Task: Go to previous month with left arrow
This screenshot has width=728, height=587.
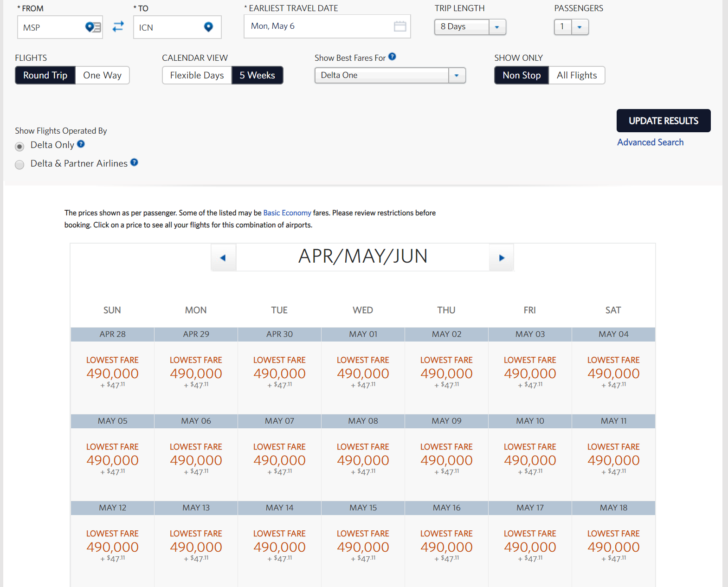Action: pyautogui.click(x=223, y=258)
